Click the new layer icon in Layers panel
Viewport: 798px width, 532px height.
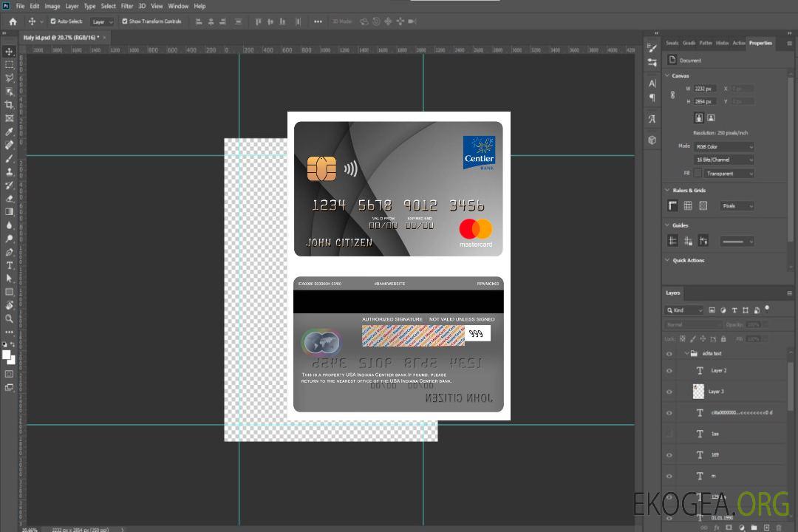tap(766, 528)
